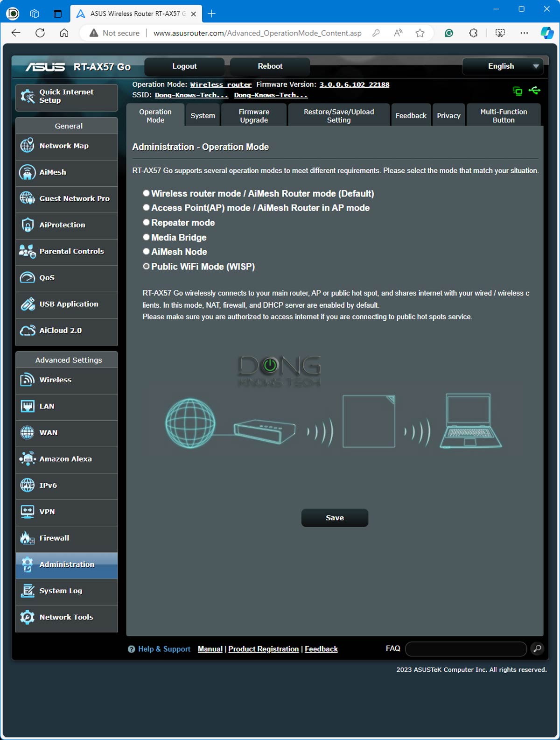Image resolution: width=560 pixels, height=740 pixels.
Task: Click the Wireless router operation mode link
Action: (x=221, y=85)
